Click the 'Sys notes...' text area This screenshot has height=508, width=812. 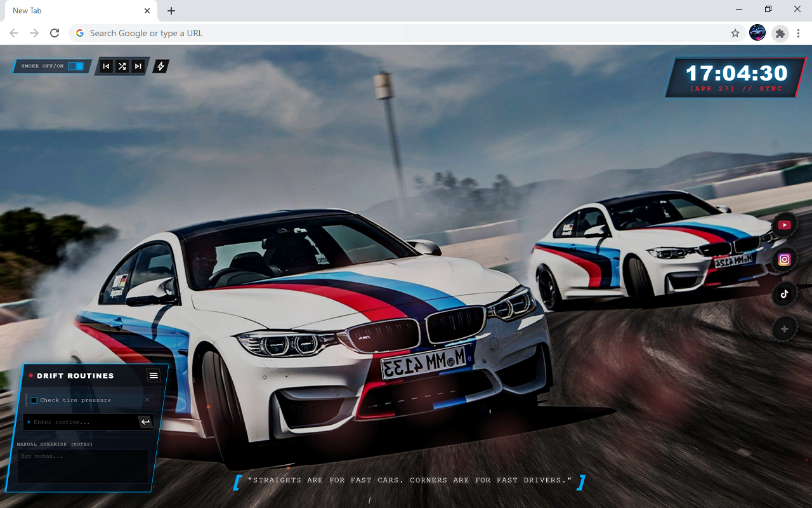pos(83,466)
